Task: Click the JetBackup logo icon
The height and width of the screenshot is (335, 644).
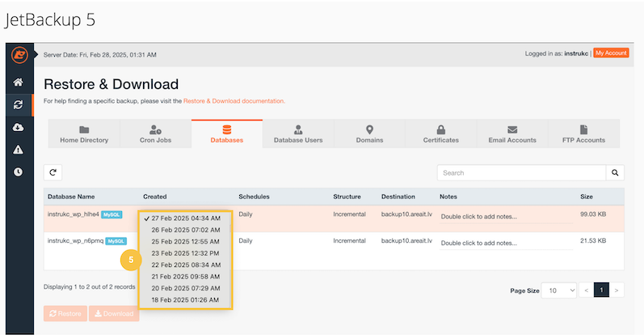Action: coord(18,55)
